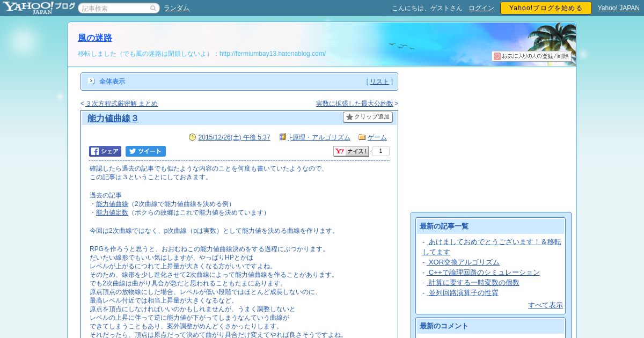
Task: Open 計算に要する一時変数の個数 article
Action: (x=473, y=283)
